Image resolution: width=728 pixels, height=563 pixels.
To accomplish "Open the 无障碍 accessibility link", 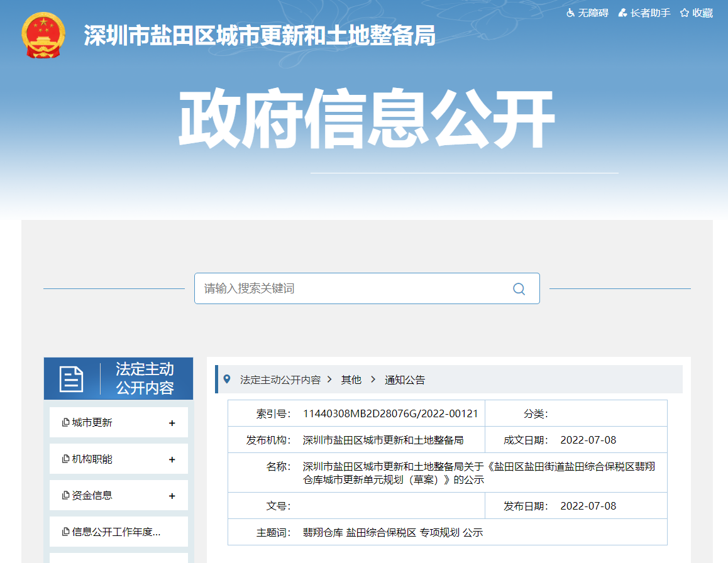I will pyautogui.click(x=593, y=13).
